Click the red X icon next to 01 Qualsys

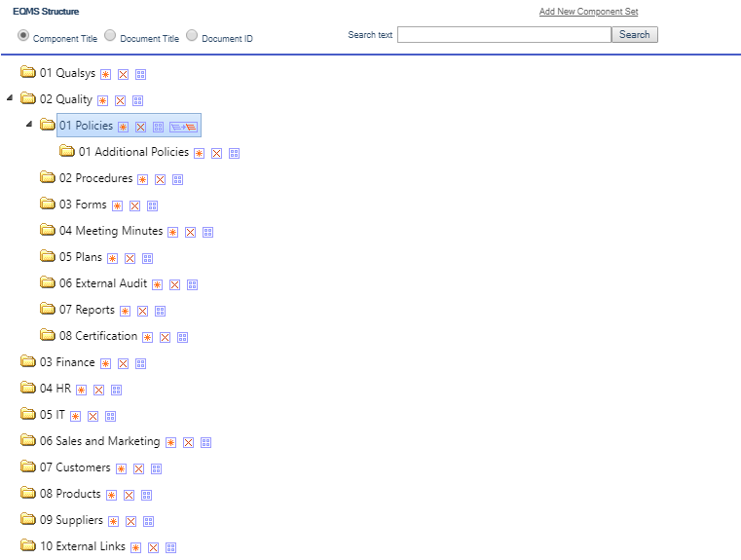(x=123, y=75)
